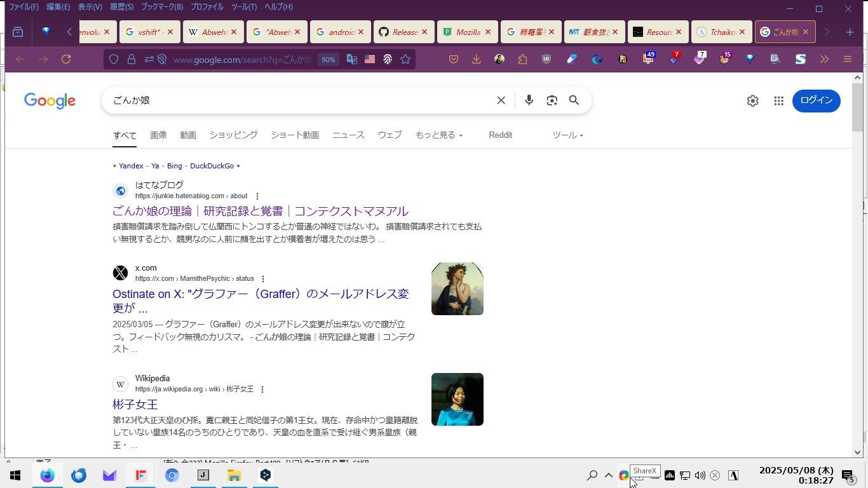Clear the search query with X
This screenshot has height=488, width=868.
501,100
